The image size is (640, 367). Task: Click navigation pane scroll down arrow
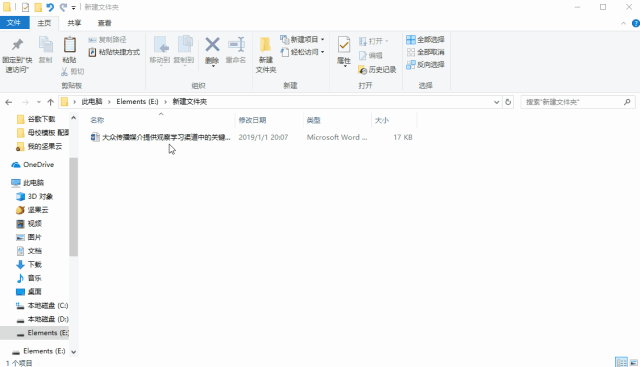(73, 351)
